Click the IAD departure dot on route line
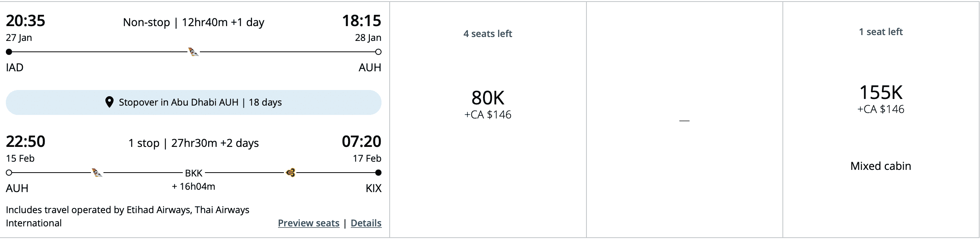980x240 pixels. [x=9, y=52]
